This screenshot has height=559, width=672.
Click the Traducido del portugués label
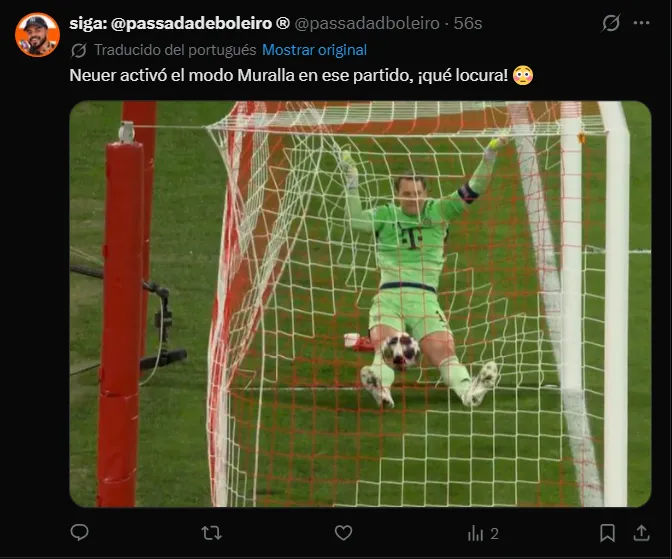click(175, 50)
